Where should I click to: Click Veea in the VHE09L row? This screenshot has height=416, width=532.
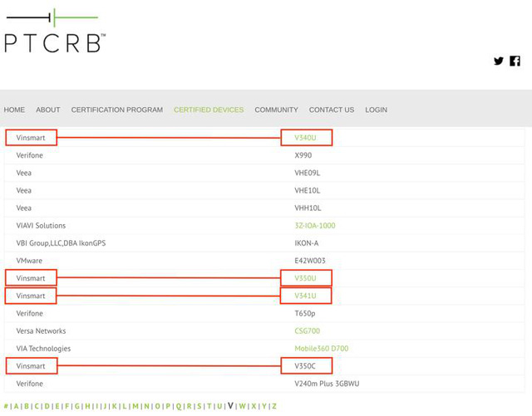click(24, 173)
